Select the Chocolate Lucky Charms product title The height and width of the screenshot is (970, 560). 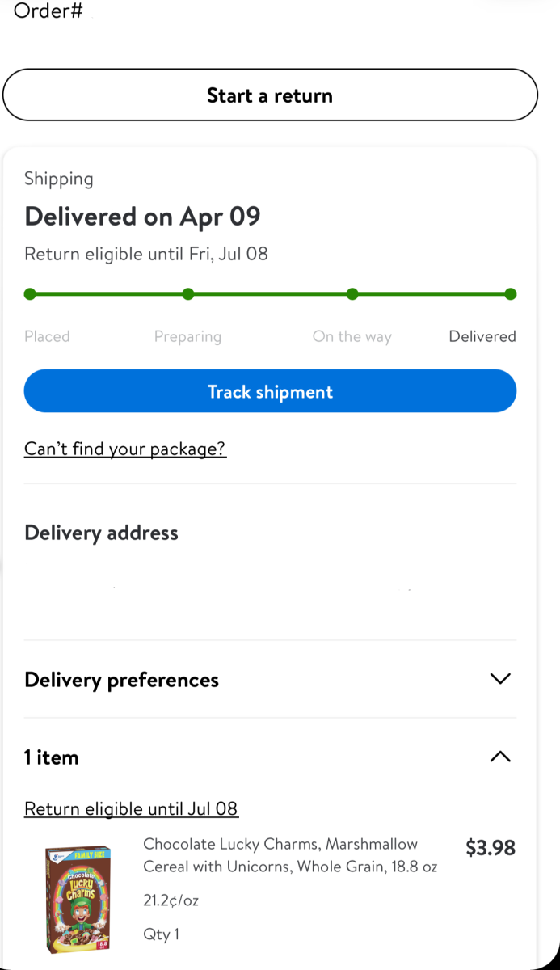click(x=289, y=855)
